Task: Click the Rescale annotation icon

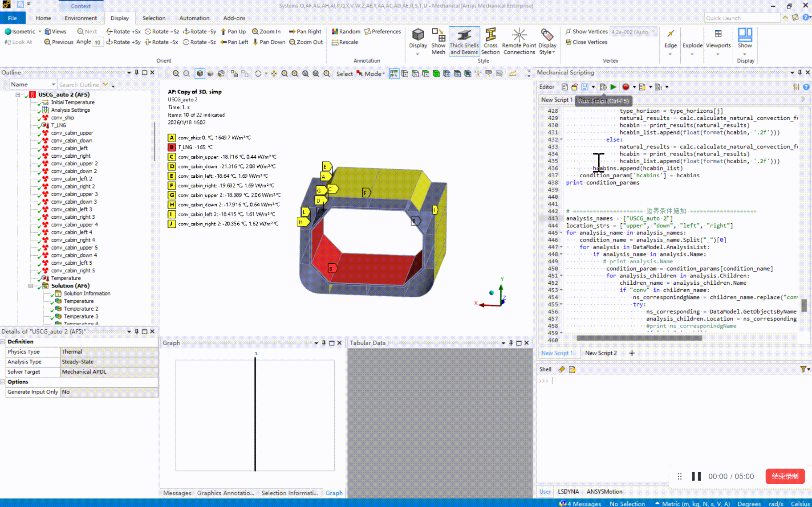Action: (x=345, y=42)
